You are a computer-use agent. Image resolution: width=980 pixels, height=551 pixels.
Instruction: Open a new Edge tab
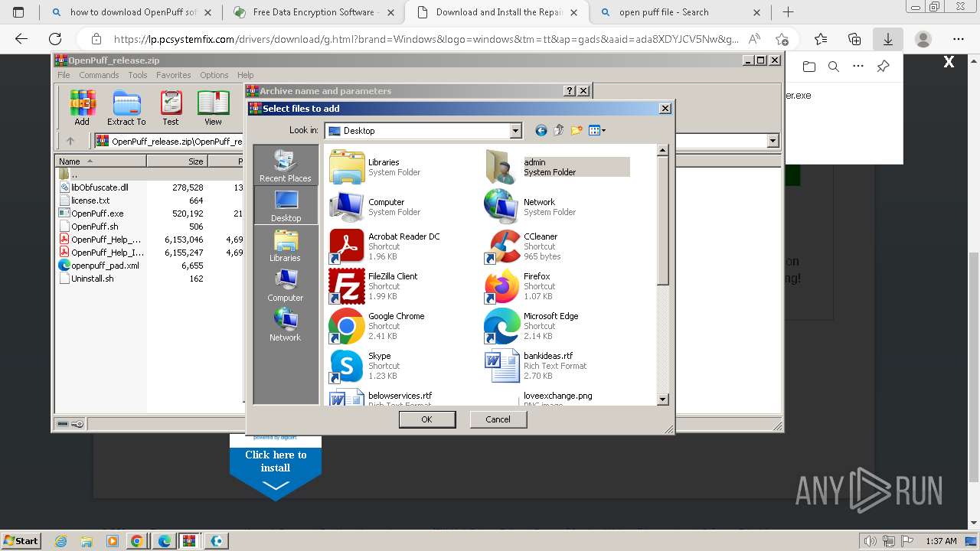(788, 12)
